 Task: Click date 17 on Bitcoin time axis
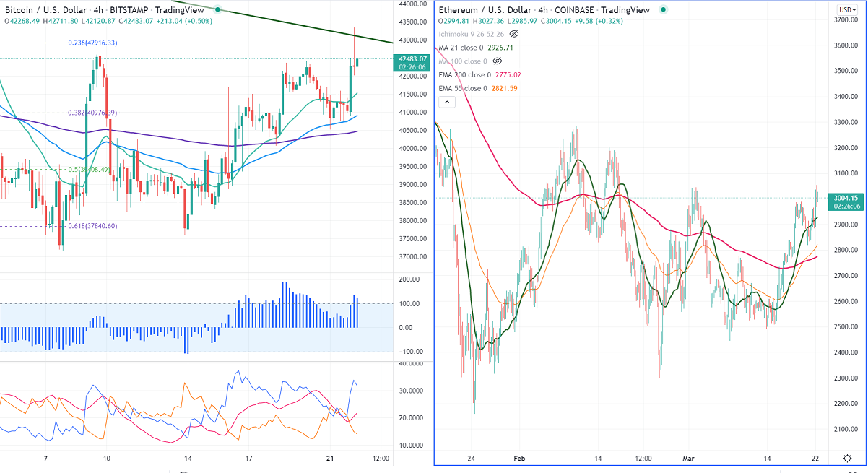(x=248, y=459)
